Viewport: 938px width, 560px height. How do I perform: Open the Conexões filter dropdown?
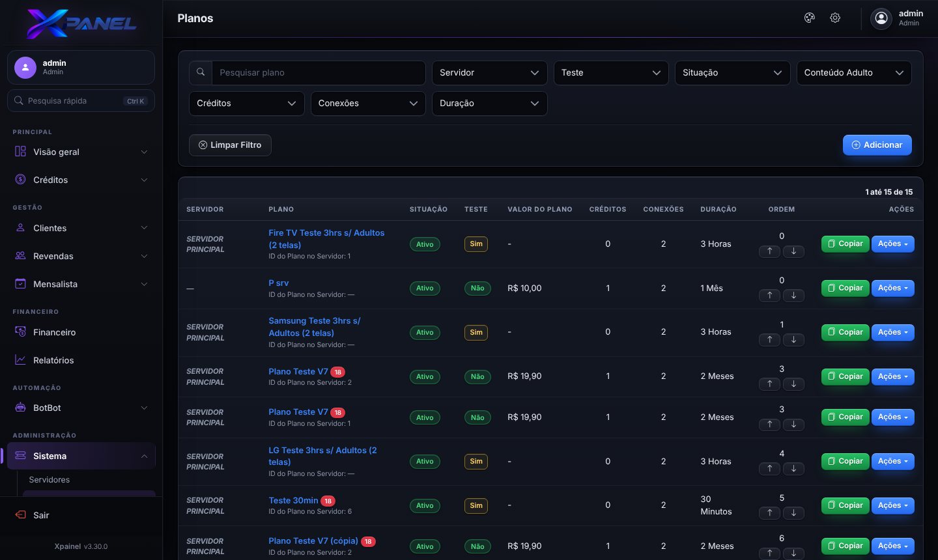point(368,104)
